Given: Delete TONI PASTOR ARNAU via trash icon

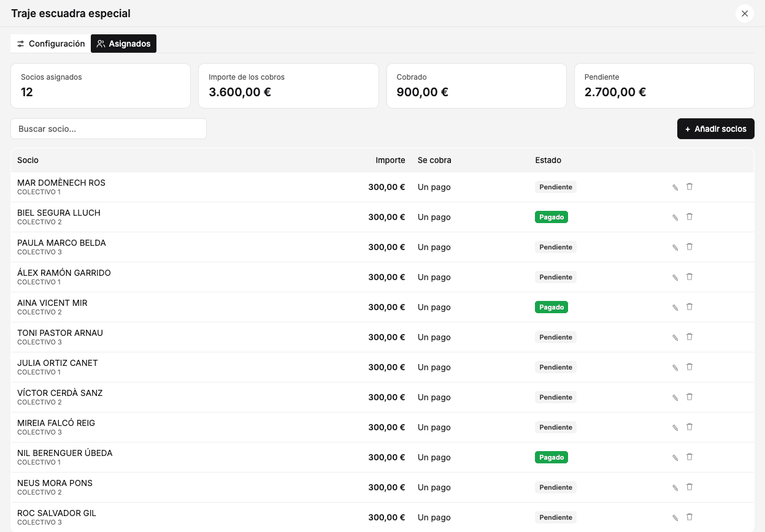Looking at the screenshot, I should (x=690, y=337).
